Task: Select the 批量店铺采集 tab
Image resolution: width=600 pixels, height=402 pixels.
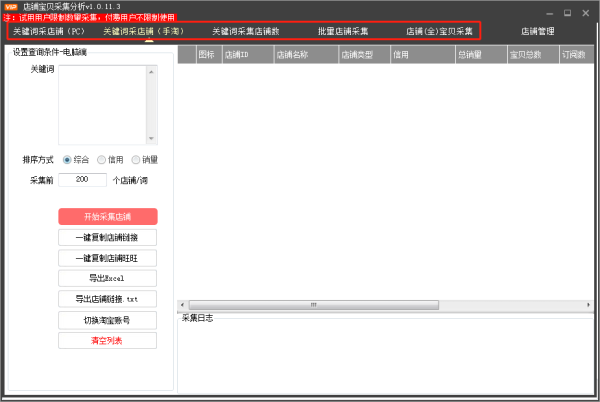Action: point(343,32)
